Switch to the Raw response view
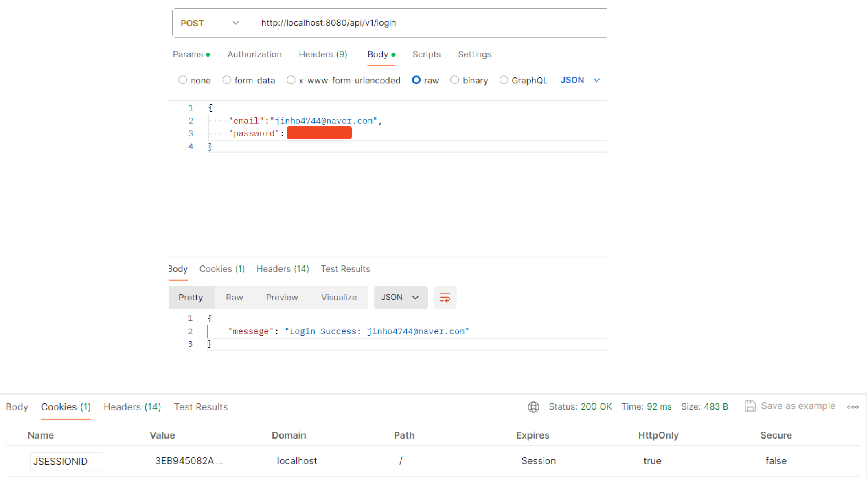The width and height of the screenshot is (868, 478). tap(235, 298)
